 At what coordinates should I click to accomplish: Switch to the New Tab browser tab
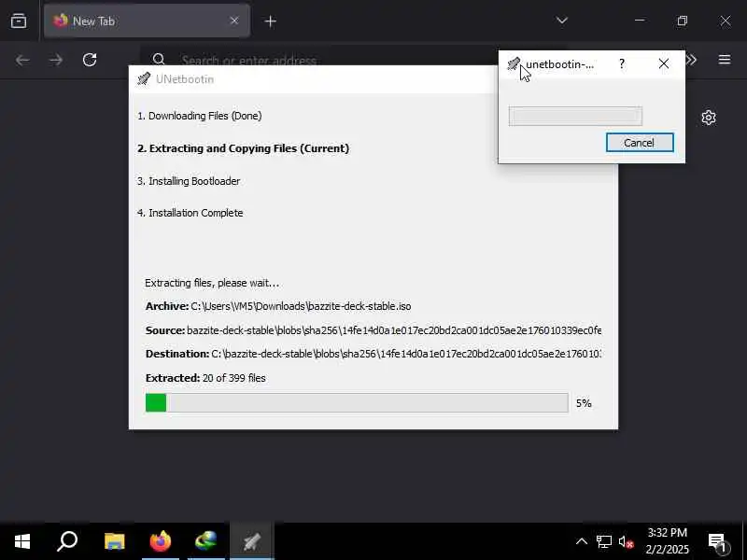(147, 21)
